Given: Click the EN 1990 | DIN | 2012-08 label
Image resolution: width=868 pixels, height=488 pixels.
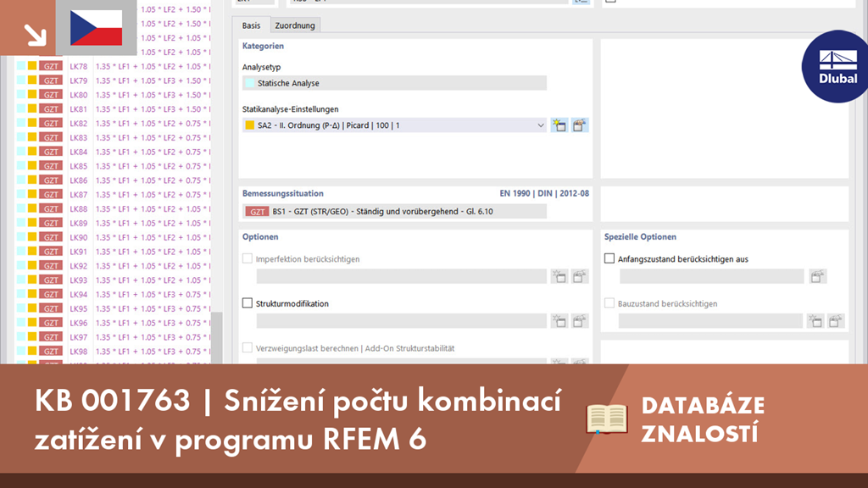Looking at the screenshot, I should coord(544,194).
